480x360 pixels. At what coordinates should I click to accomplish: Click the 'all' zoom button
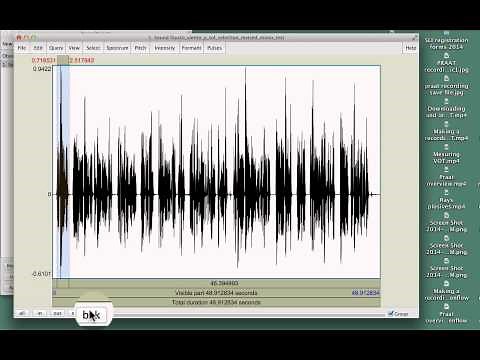22,313
